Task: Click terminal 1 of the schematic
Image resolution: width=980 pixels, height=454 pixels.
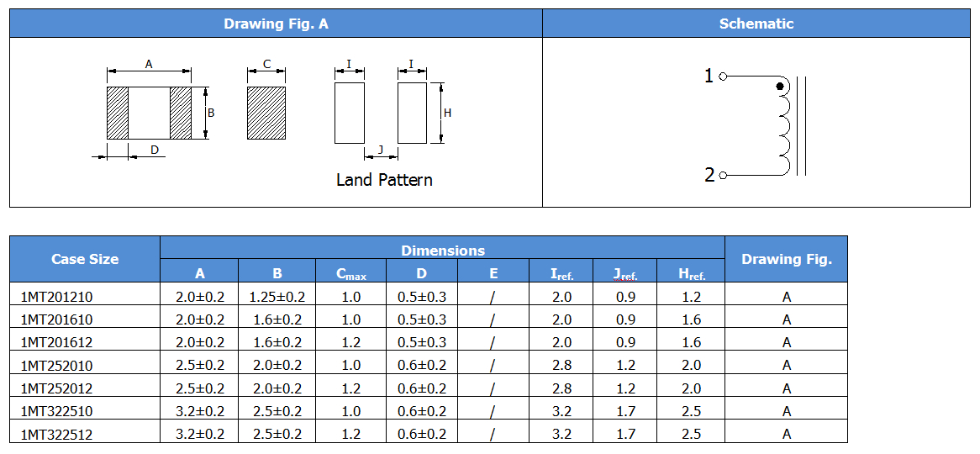Action: tap(723, 77)
